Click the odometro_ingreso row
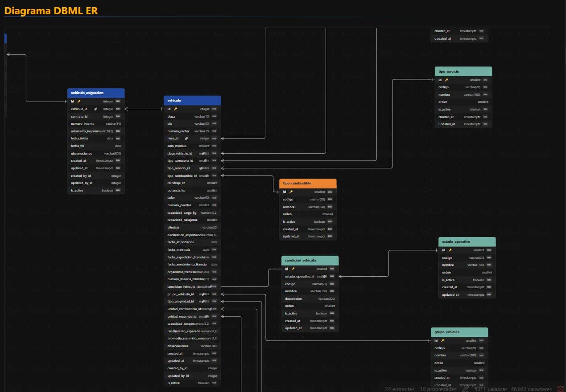The image size is (566, 392). click(96, 131)
